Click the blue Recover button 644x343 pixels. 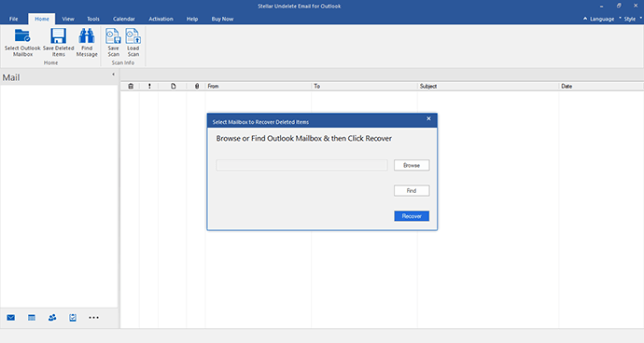pos(412,216)
